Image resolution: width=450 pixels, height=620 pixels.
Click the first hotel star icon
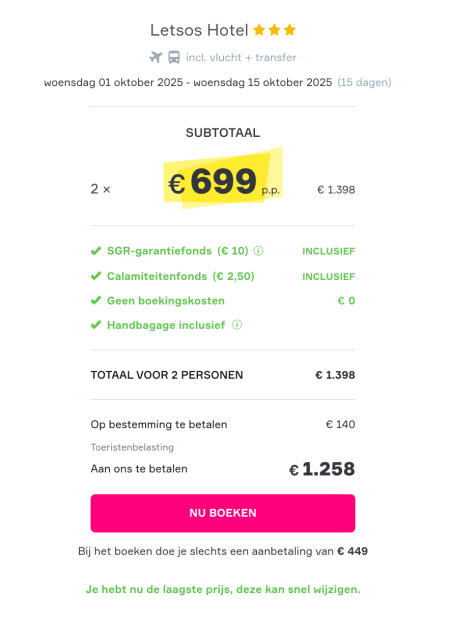[259, 30]
